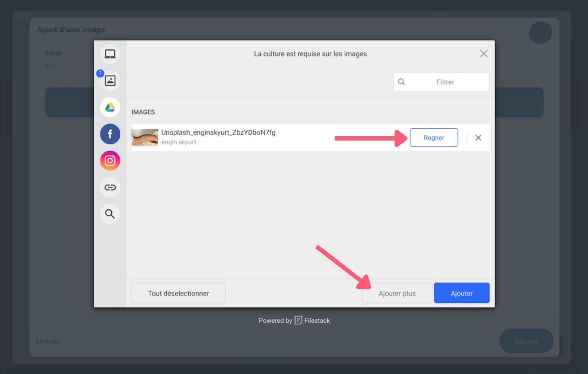Open the Powered by Filestack link
This screenshot has height=374, width=588.
(x=295, y=321)
